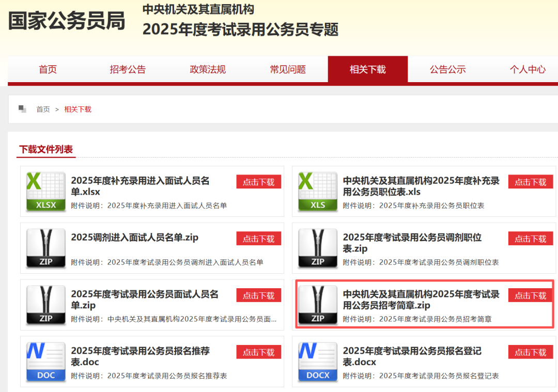The image size is (558, 392).
Task: Select the 公告公示 tab
Action: [447, 69]
